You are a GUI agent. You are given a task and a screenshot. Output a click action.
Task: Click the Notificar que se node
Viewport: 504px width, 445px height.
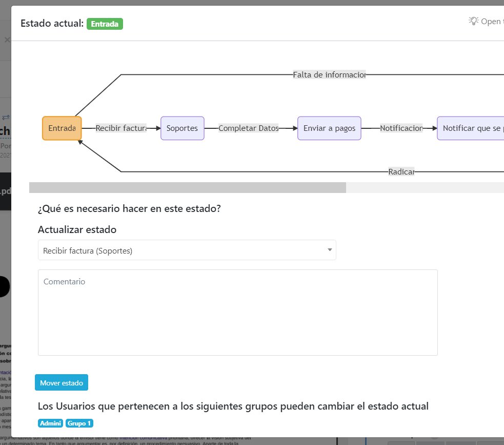tap(471, 128)
